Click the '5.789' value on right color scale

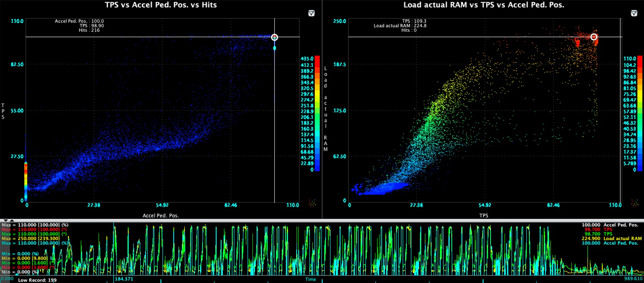(x=630, y=164)
